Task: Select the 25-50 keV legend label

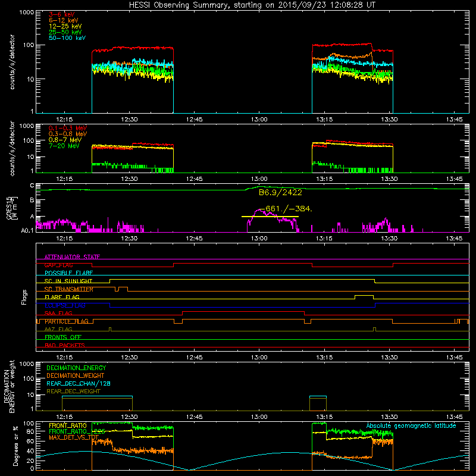Action: [x=65, y=32]
